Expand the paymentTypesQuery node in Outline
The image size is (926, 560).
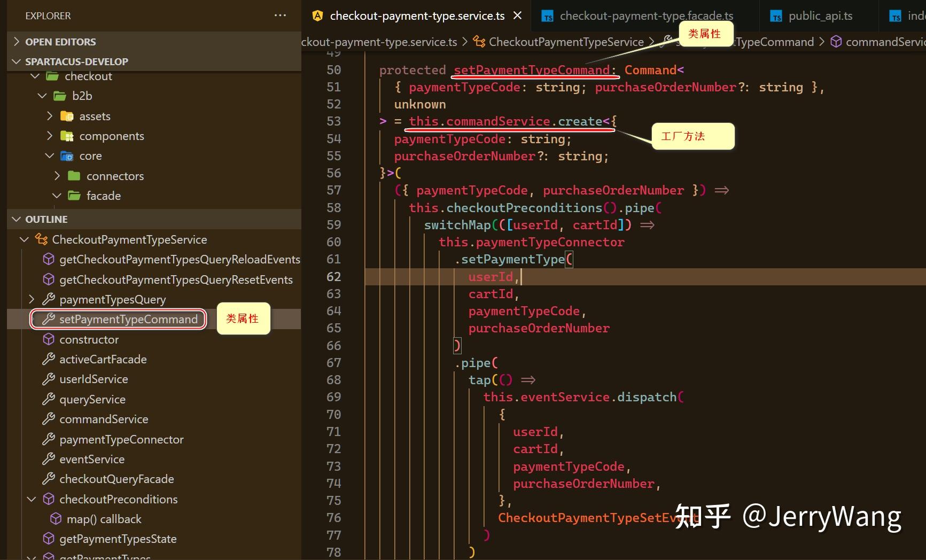(x=31, y=299)
